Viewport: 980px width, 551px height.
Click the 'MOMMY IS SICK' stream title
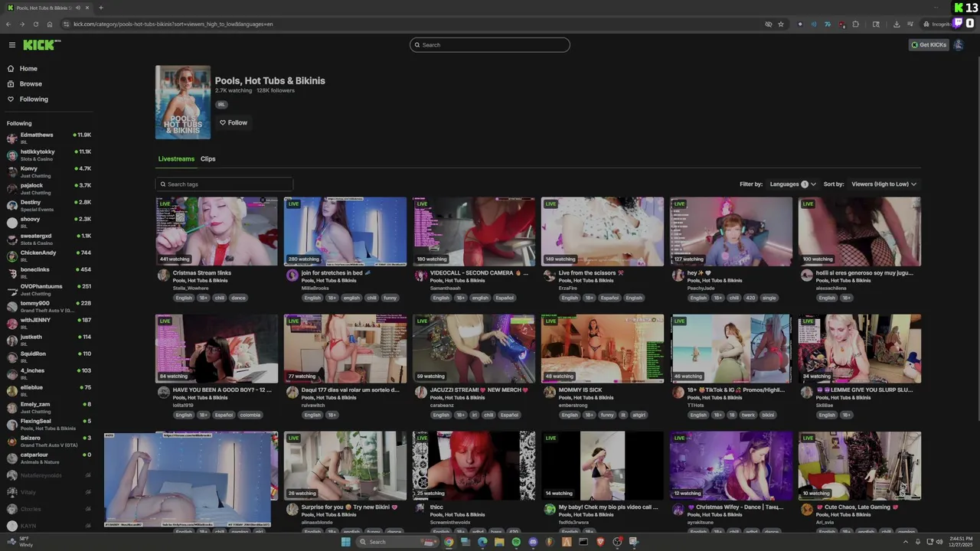pyautogui.click(x=580, y=390)
